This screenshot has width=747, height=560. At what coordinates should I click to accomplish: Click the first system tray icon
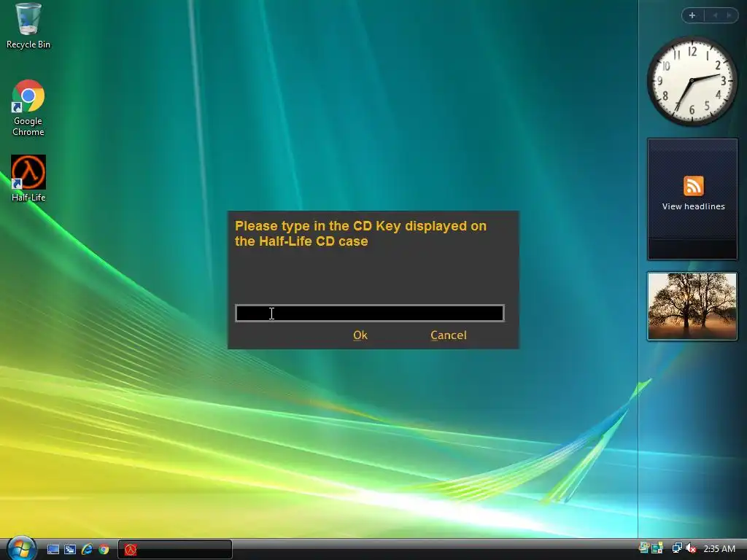click(x=643, y=548)
